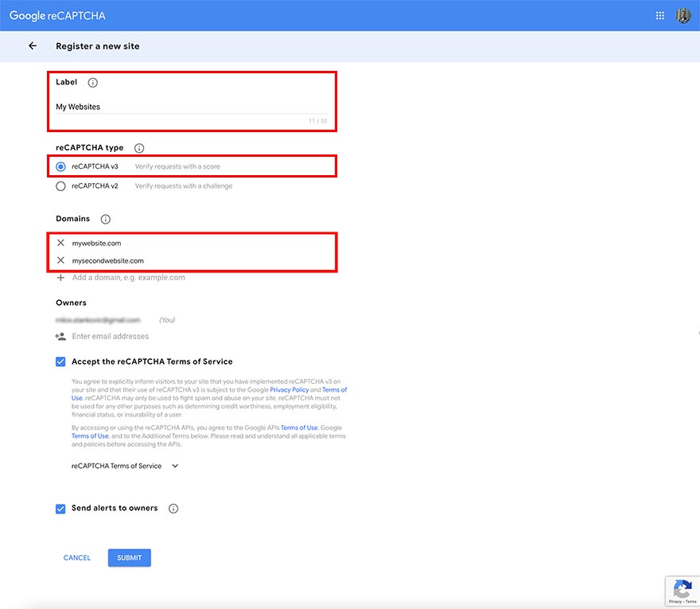
Task: Remove mysecondwebsite.com domain with X icon
Action: pyautogui.click(x=60, y=260)
